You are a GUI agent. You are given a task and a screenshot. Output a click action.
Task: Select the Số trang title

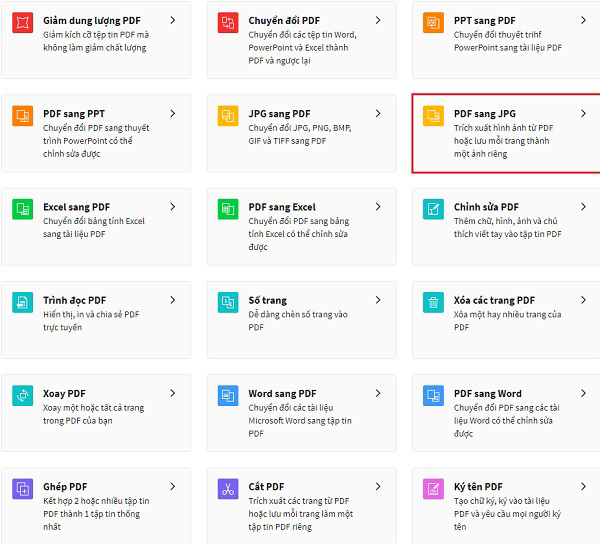(x=267, y=301)
